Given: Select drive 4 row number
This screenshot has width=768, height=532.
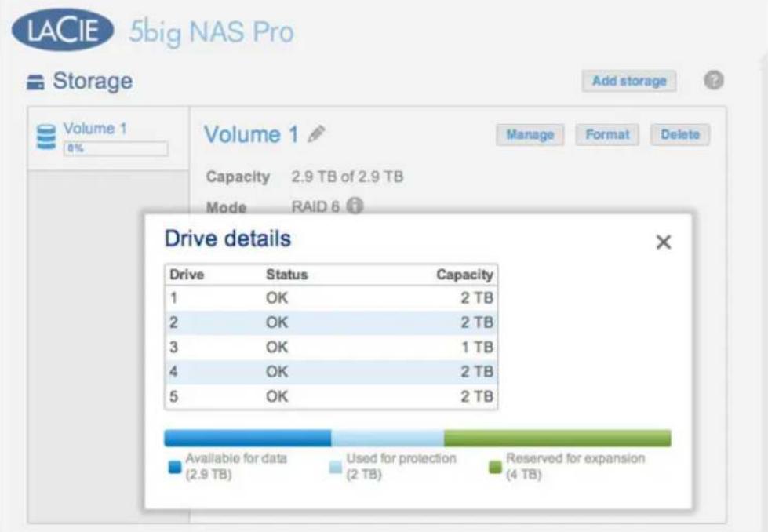Looking at the screenshot, I should (174, 372).
